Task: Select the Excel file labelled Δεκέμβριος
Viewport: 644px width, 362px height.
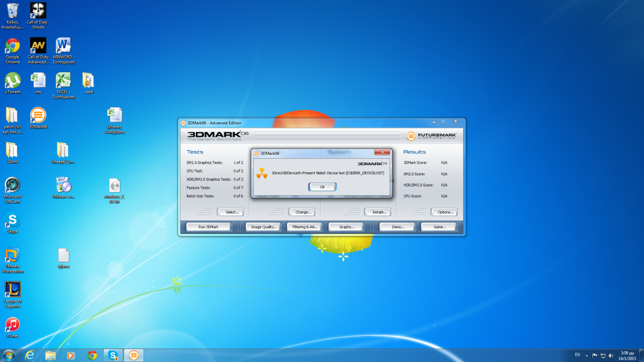Action: point(114,121)
